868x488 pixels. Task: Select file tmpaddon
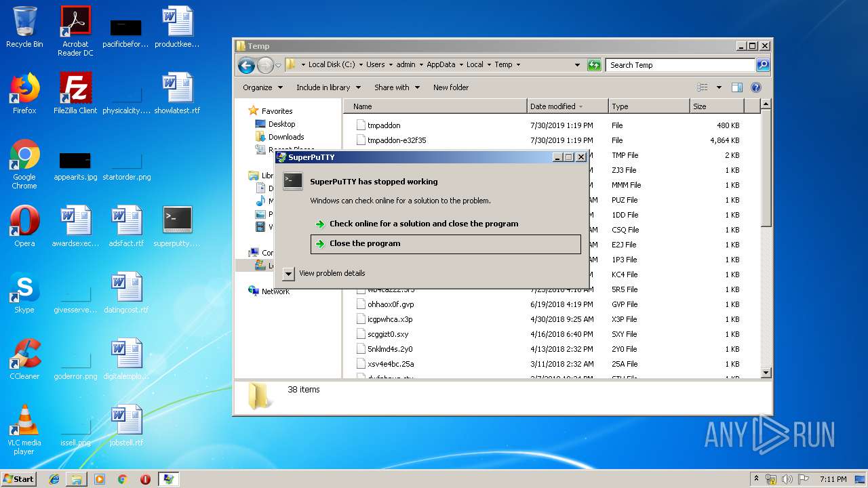pos(384,125)
